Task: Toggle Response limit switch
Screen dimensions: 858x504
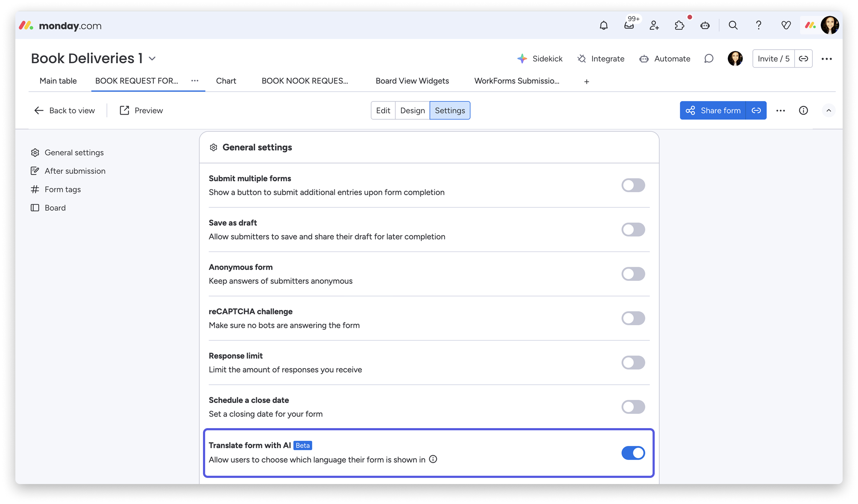Action: tap(633, 362)
